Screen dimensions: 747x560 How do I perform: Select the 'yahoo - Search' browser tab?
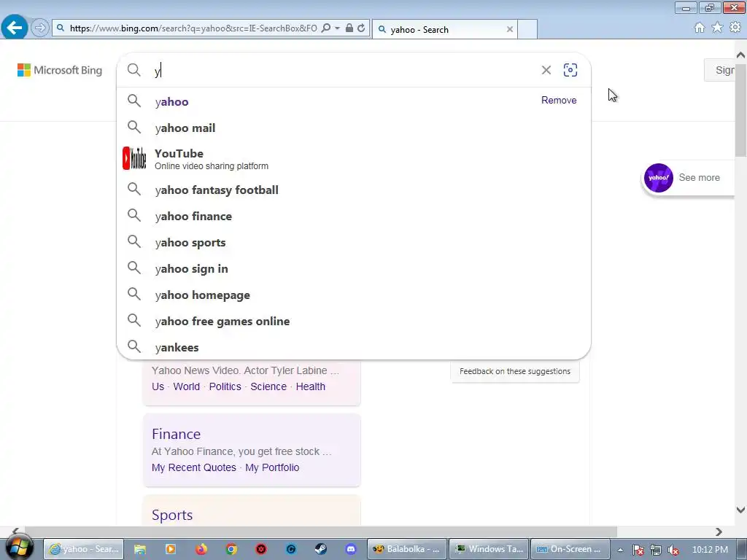(444, 29)
